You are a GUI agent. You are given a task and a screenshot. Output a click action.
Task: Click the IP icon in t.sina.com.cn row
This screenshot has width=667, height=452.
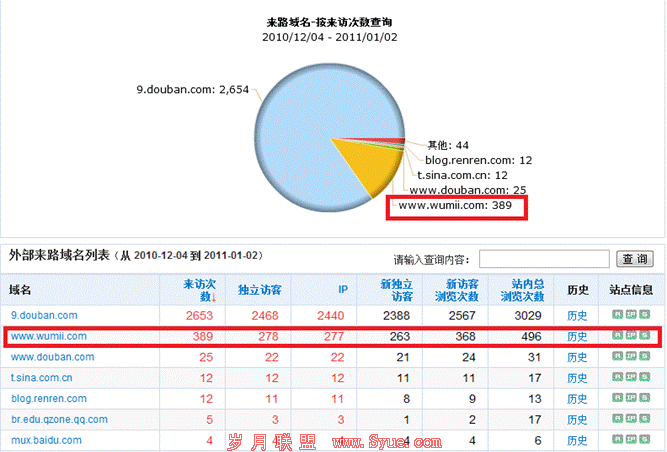coord(631,377)
